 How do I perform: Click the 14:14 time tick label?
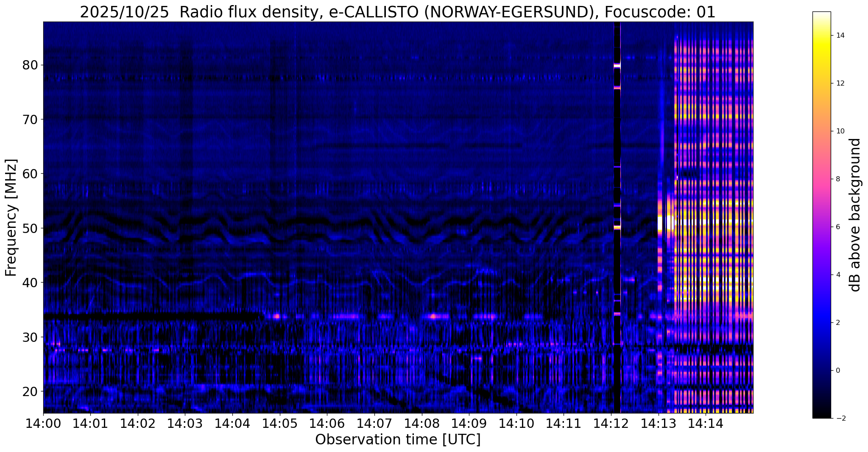(706, 423)
